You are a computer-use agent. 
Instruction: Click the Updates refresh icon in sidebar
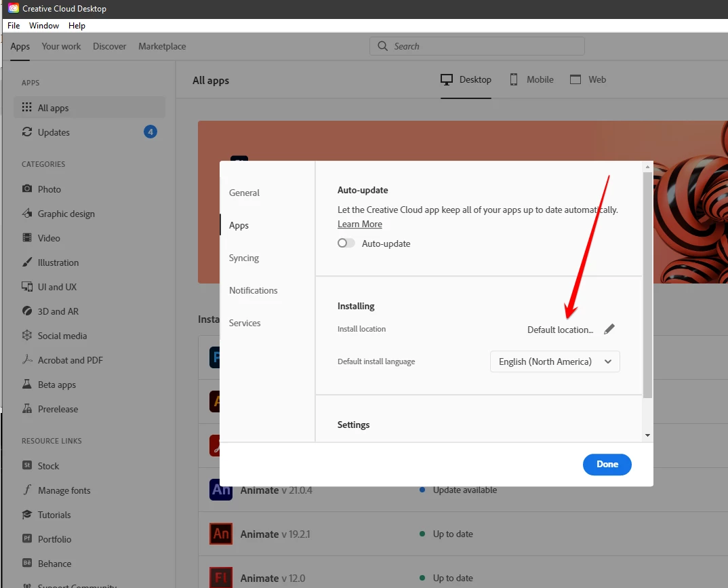pyautogui.click(x=27, y=132)
